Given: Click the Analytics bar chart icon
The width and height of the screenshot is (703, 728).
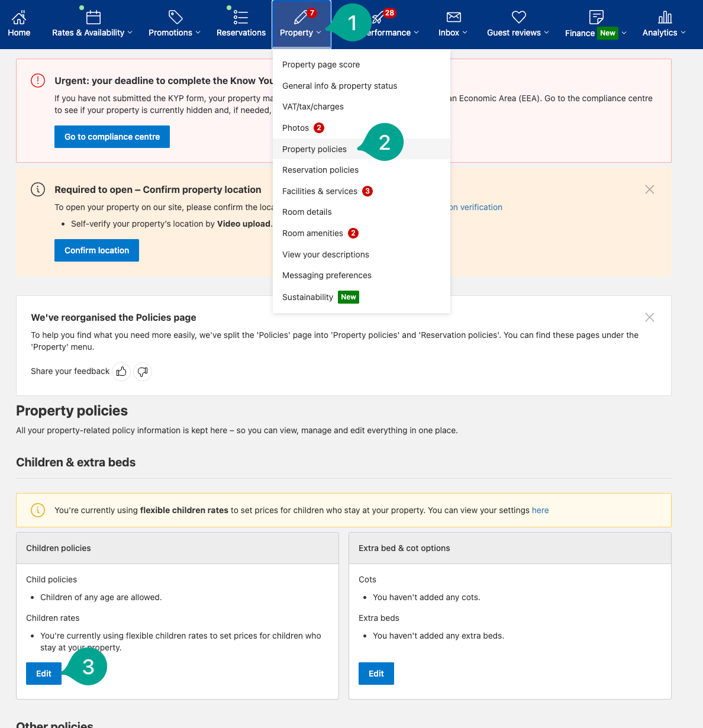Looking at the screenshot, I should click(665, 17).
